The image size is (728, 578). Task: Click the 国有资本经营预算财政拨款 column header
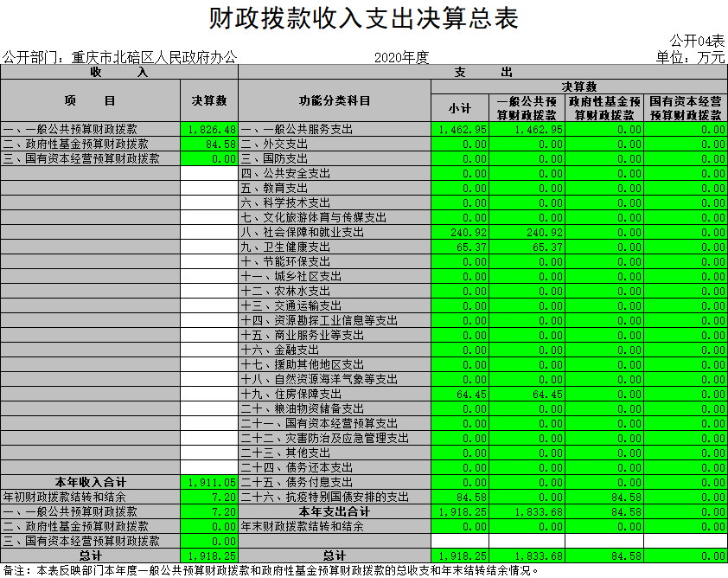point(686,108)
